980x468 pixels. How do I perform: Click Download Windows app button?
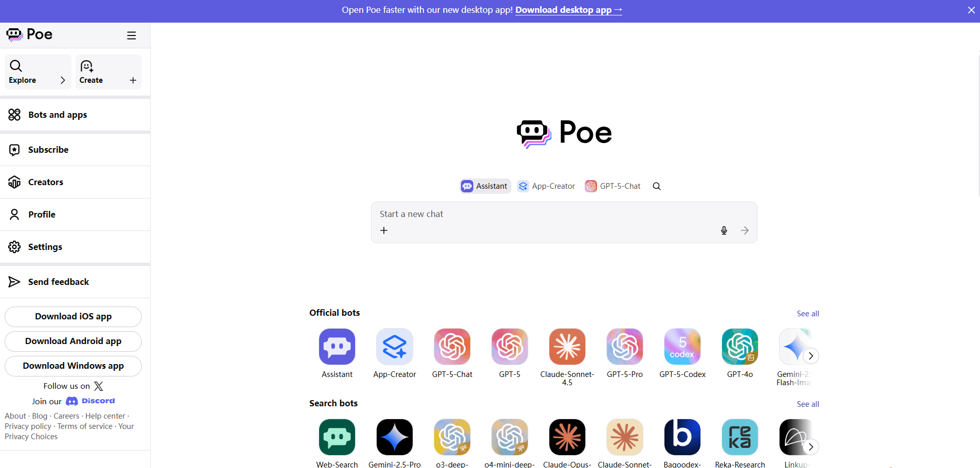tap(73, 366)
